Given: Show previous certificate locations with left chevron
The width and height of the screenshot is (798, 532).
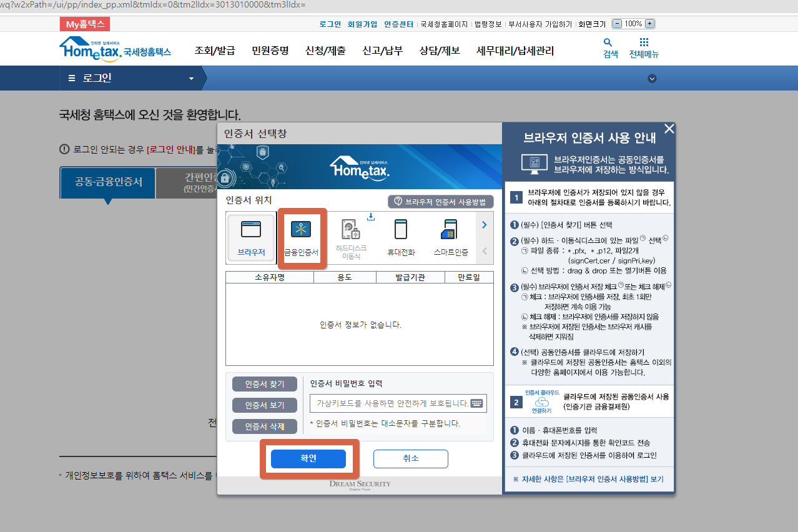Looking at the screenshot, I should tap(485, 251).
